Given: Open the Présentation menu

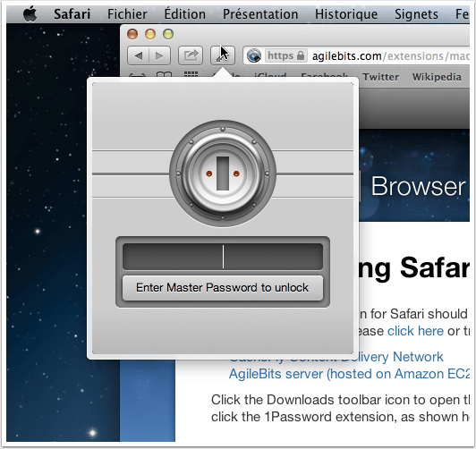Looking at the screenshot, I should pyautogui.click(x=260, y=14).
